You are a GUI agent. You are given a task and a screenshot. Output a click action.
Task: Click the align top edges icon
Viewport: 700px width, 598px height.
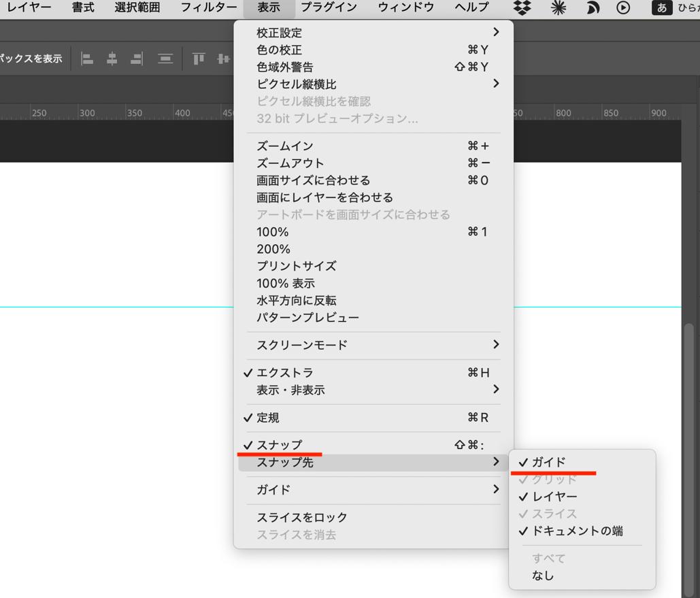pyautogui.click(x=198, y=59)
